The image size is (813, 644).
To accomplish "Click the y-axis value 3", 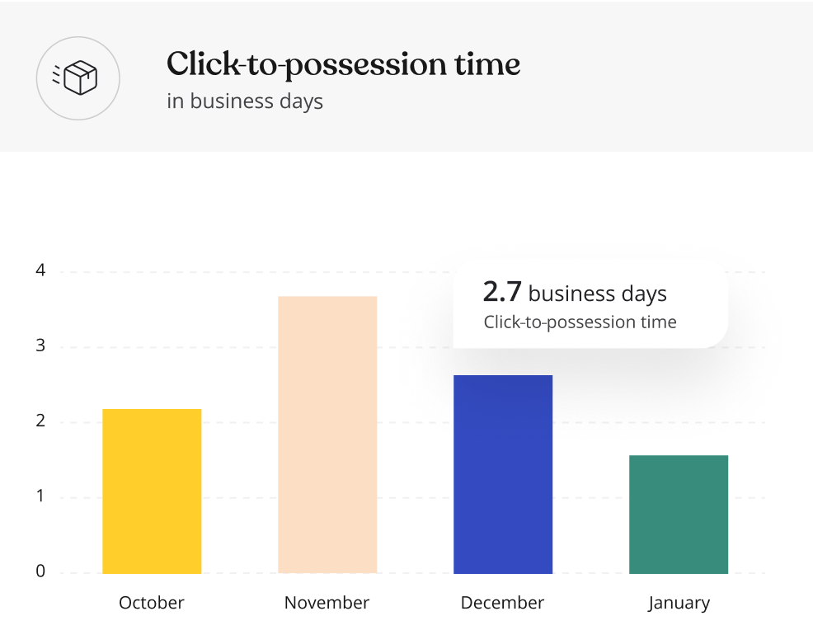I will 40,346.
